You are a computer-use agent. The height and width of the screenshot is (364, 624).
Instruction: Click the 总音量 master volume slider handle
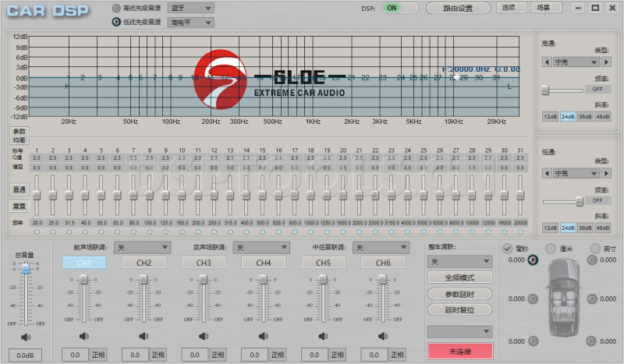(x=26, y=269)
